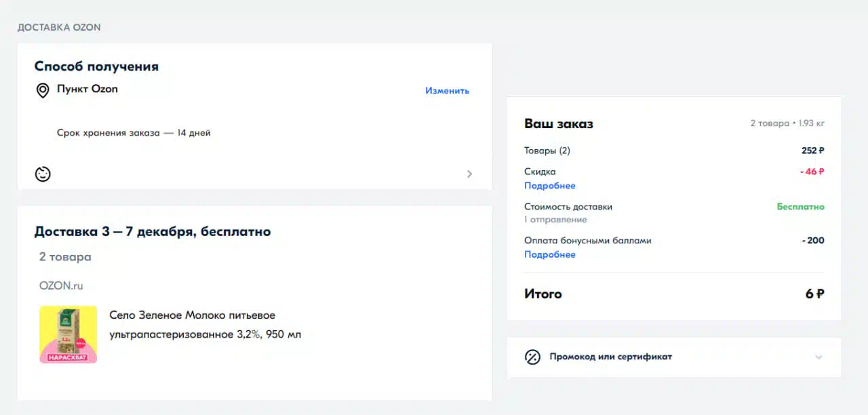The image size is (868, 415).
Task: Click the 2 товара text above OZON.ru
Action: point(65,257)
